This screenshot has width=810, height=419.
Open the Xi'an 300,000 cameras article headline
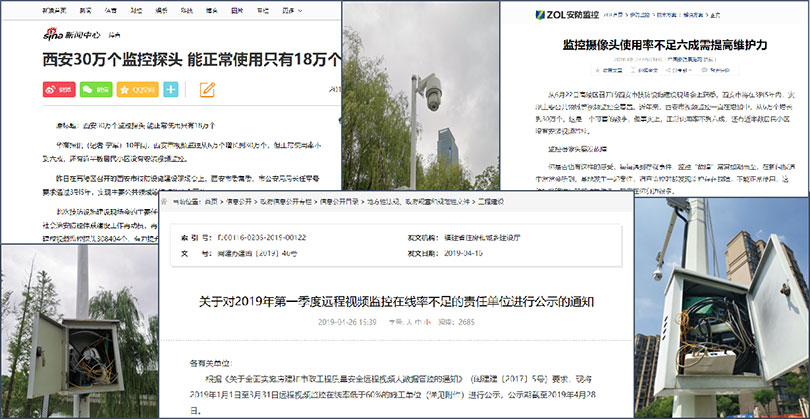[x=191, y=59]
